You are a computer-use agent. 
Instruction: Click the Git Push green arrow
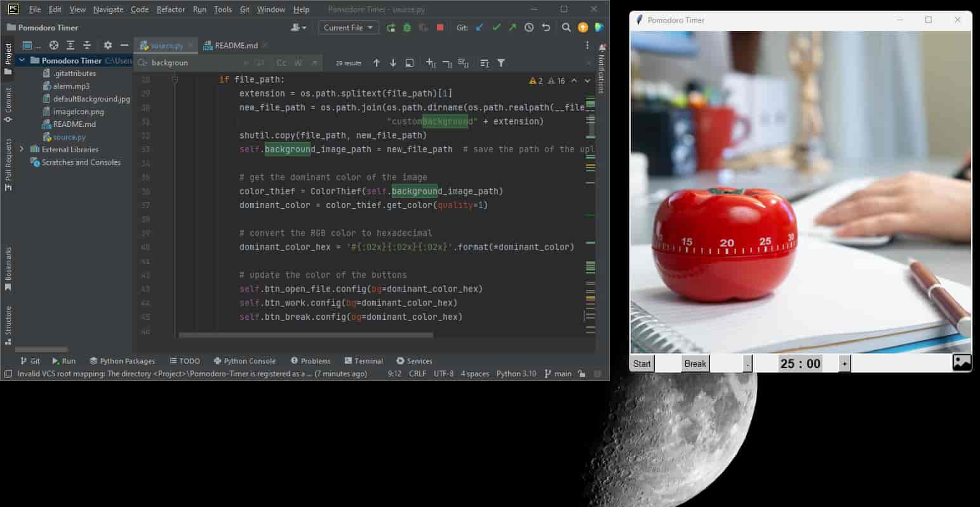[x=513, y=28]
